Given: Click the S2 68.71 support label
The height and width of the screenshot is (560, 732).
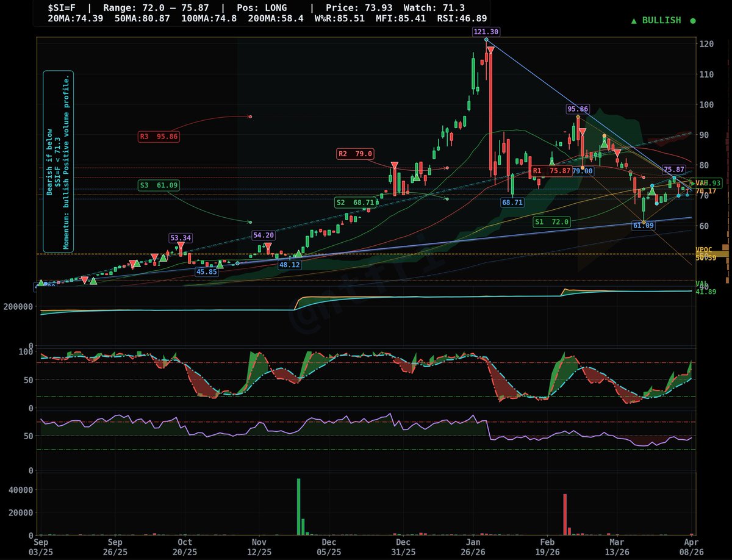Looking at the screenshot, I should pos(354,202).
